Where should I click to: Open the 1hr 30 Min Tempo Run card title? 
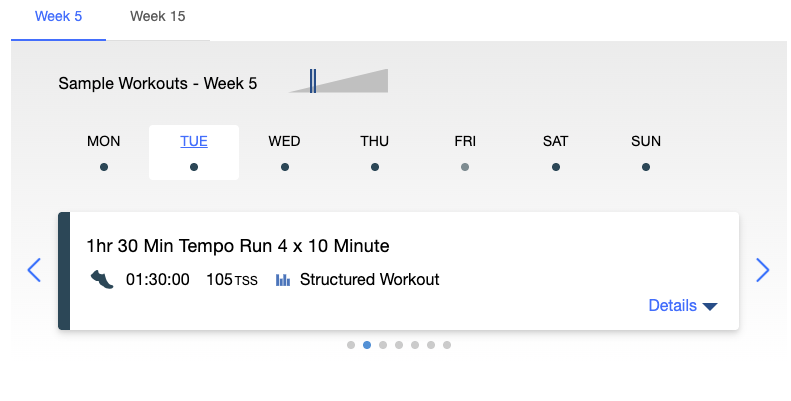(238, 246)
